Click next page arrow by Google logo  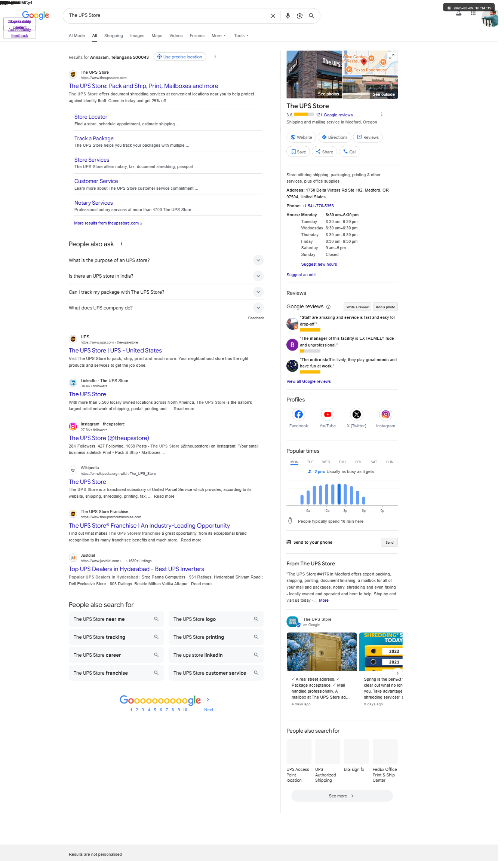[208, 699]
